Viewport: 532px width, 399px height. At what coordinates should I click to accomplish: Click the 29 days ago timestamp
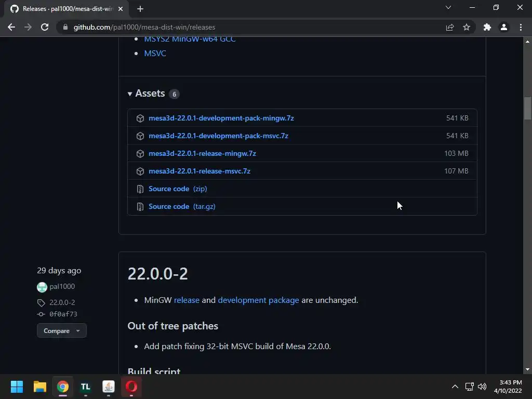click(59, 270)
